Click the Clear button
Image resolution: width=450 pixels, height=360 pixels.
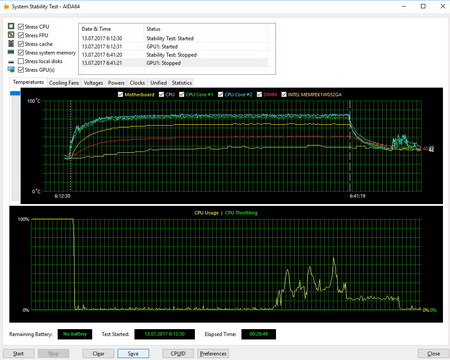98,354
